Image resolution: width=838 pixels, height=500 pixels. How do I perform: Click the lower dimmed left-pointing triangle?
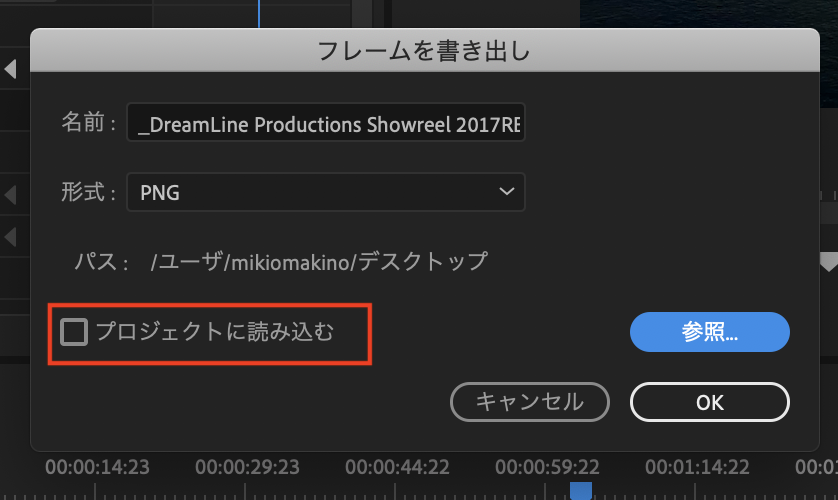click(x=11, y=237)
